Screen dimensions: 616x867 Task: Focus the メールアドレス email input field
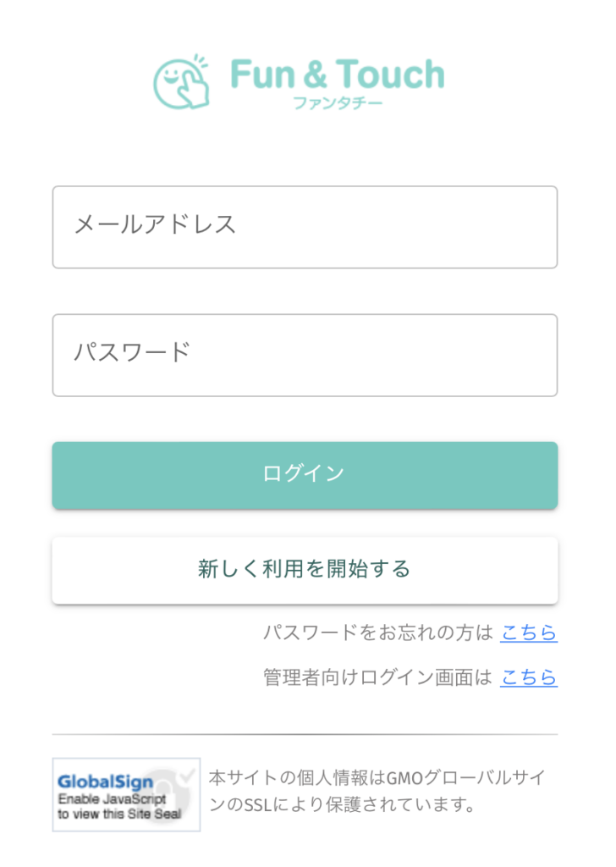[x=305, y=227]
